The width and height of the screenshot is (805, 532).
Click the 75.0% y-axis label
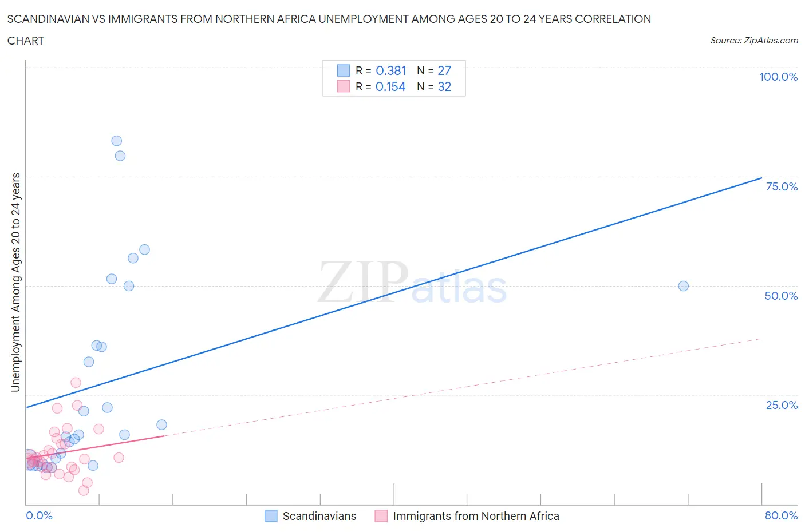782,186
